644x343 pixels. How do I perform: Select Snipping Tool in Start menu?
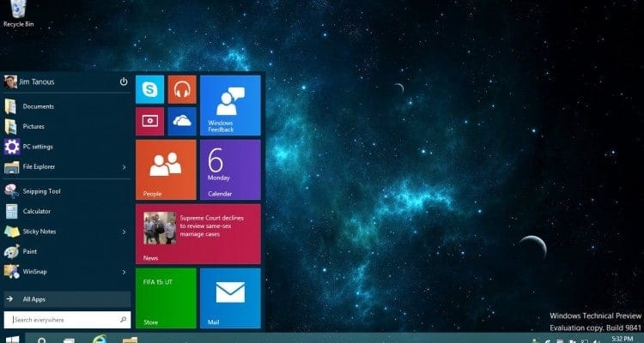(x=41, y=191)
